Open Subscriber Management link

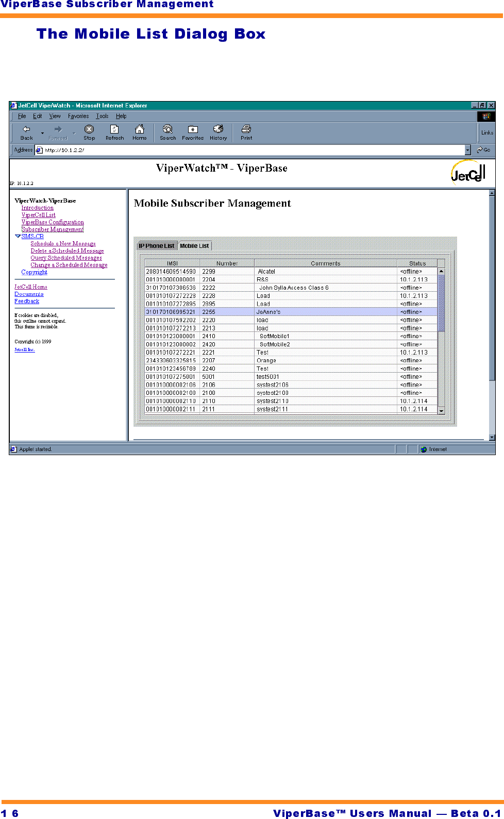[52, 229]
